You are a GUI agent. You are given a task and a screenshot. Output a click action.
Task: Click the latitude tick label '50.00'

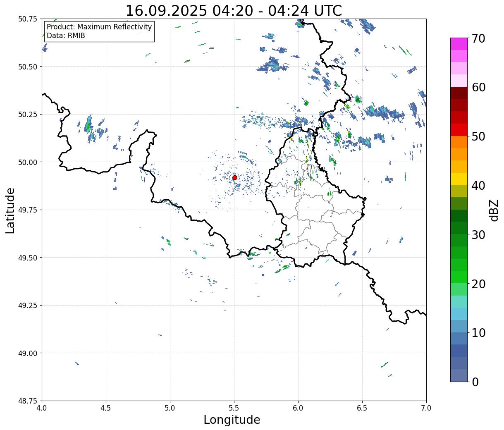[x=28, y=162]
